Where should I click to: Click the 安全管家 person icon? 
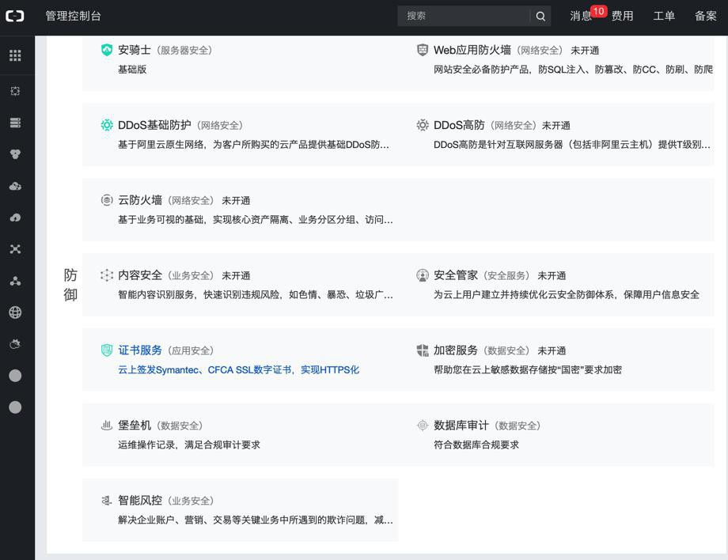point(423,275)
